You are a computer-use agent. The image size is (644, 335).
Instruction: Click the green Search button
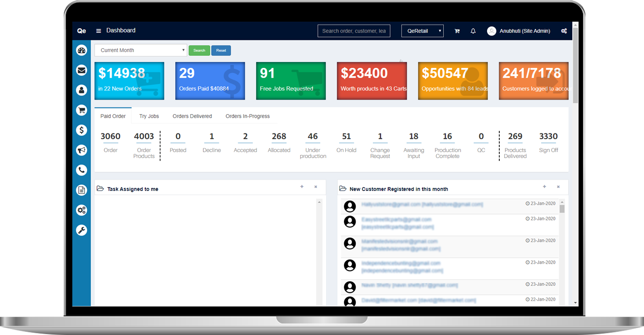pyautogui.click(x=199, y=50)
